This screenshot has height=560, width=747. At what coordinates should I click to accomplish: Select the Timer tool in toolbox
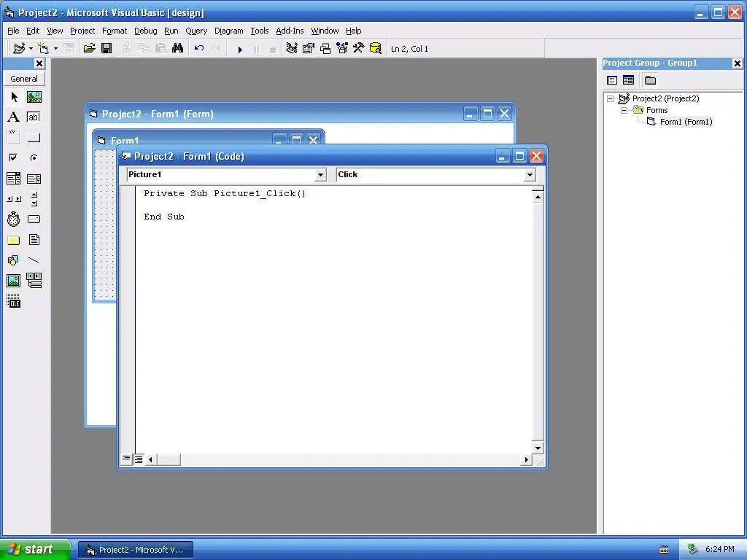coord(14,219)
